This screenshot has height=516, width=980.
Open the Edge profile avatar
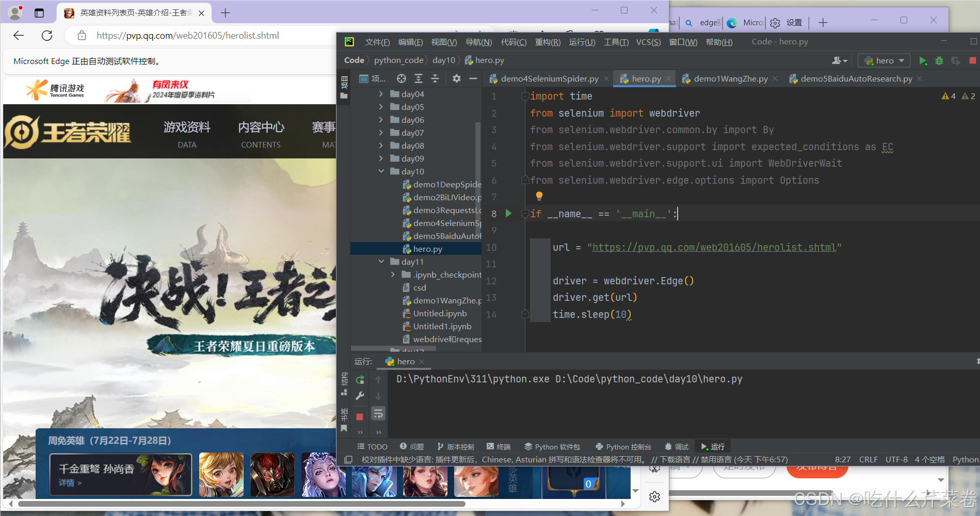coord(16,12)
